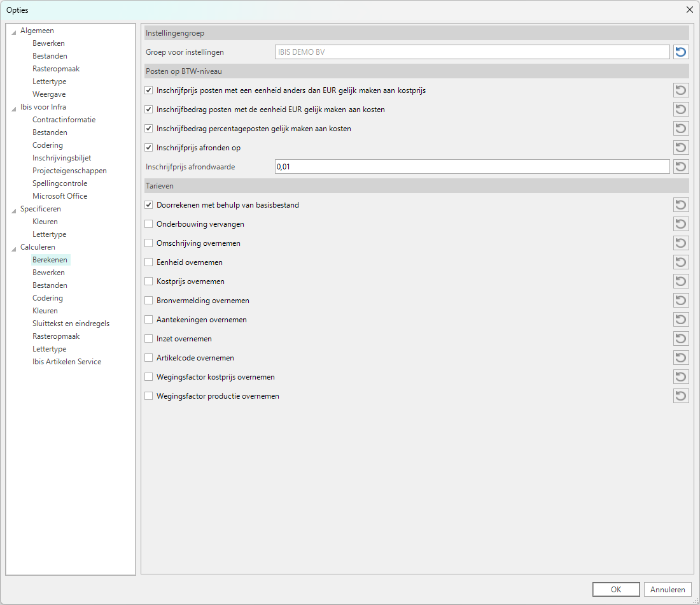700x605 pixels.
Task: Reset the Kostprijs overnemen option
Action: coord(681,281)
